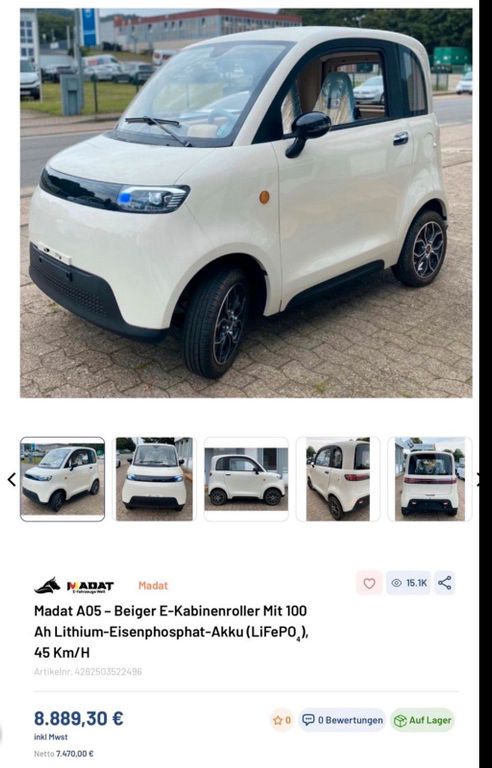Select the rear view car thumbnail
Screen dimensions: 492x768
coord(430,479)
